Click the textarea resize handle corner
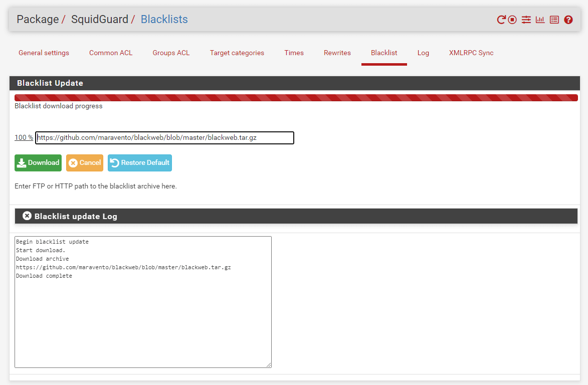 (x=269, y=365)
